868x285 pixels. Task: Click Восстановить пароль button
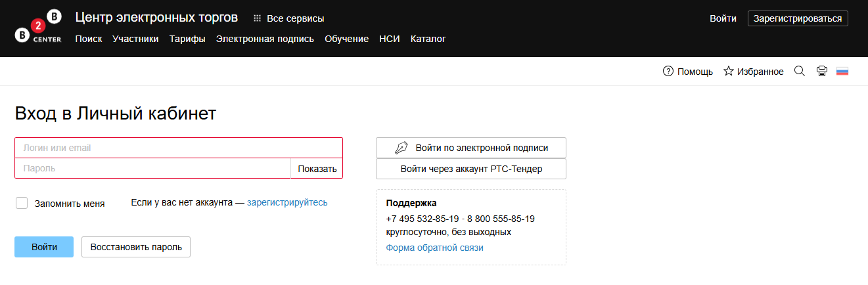click(136, 247)
